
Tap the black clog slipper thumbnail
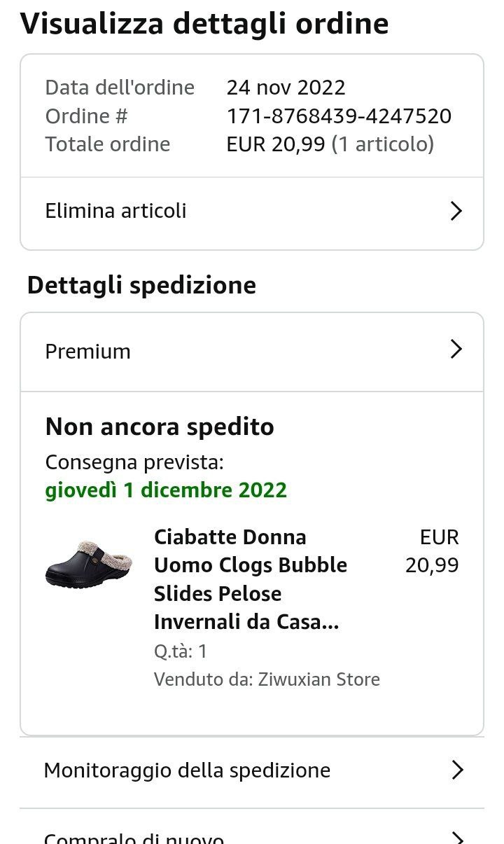pyautogui.click(x=88, y=564)
